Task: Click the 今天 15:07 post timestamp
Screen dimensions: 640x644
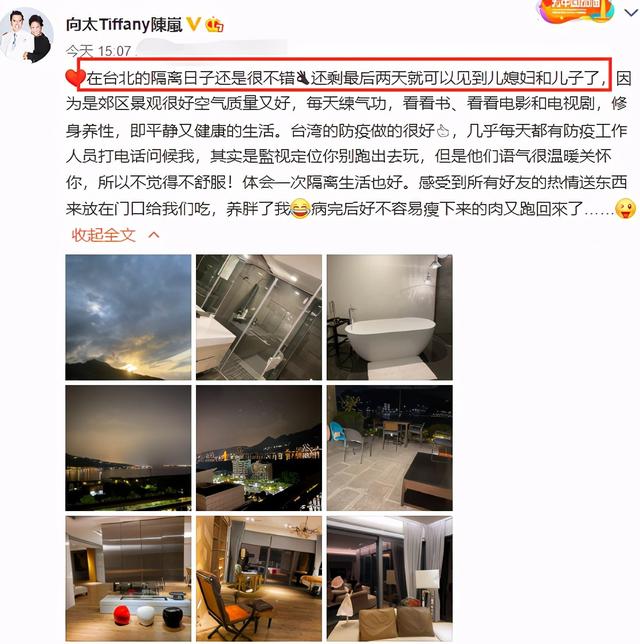Action: (98, 51)
